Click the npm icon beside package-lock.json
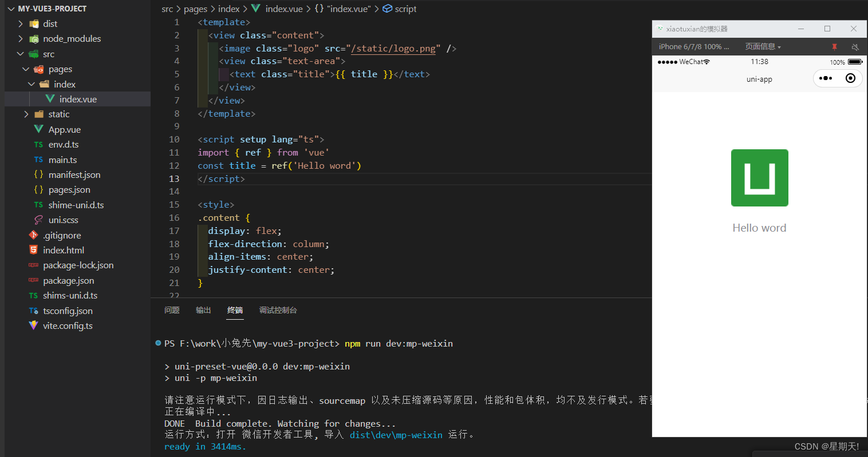The height and width of the screenshot is (457, 868). [x=33, y=265]
